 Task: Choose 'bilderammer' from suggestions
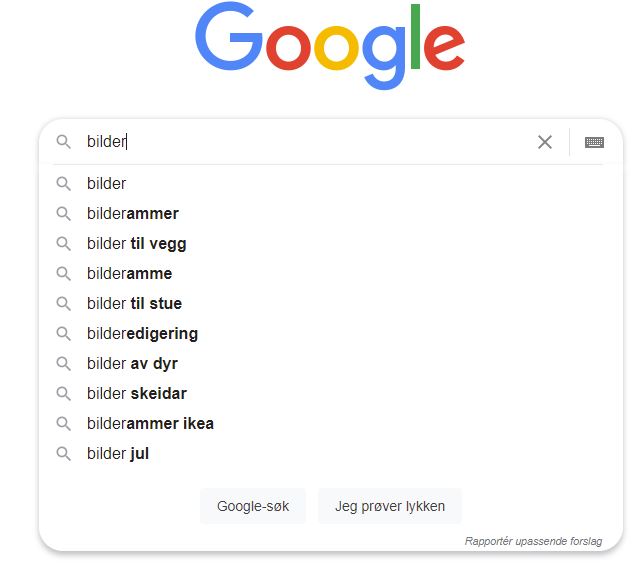(133, 213)
